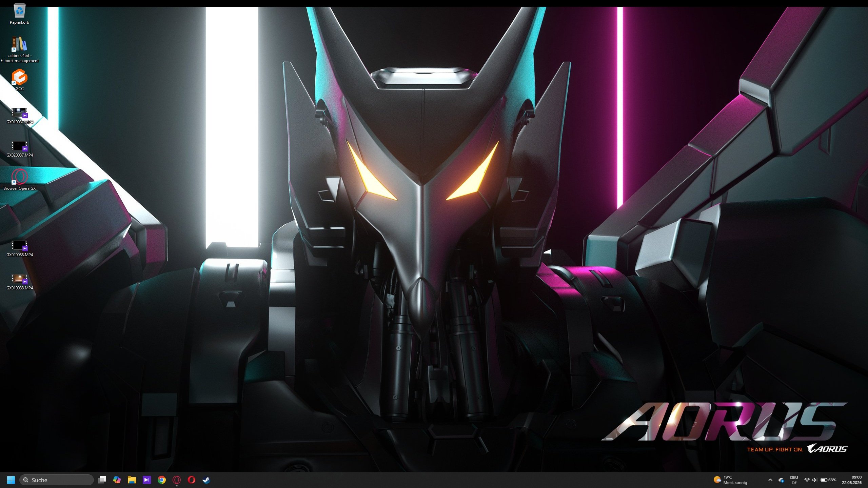This screenshot has height=488, width=868.
Task: Open the clock and date showing 09:00
Action: click(x=851, y=480)
